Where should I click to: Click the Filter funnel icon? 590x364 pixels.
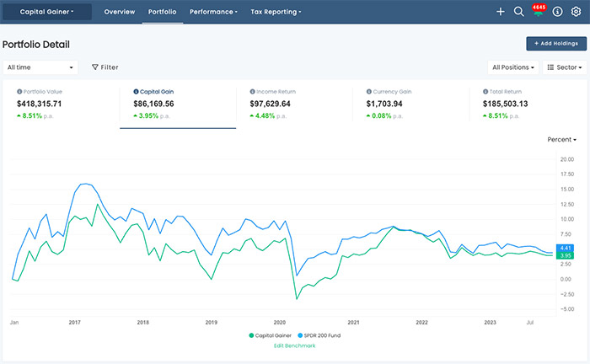(95, 67)
